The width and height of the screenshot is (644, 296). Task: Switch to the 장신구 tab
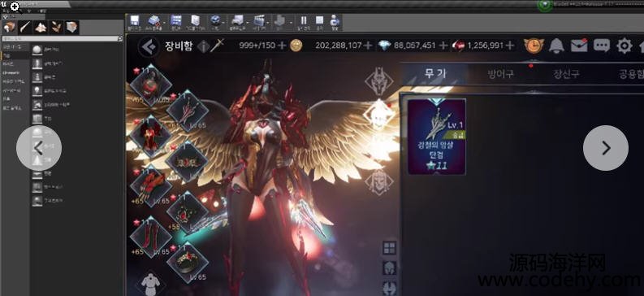tap(566, 75)
